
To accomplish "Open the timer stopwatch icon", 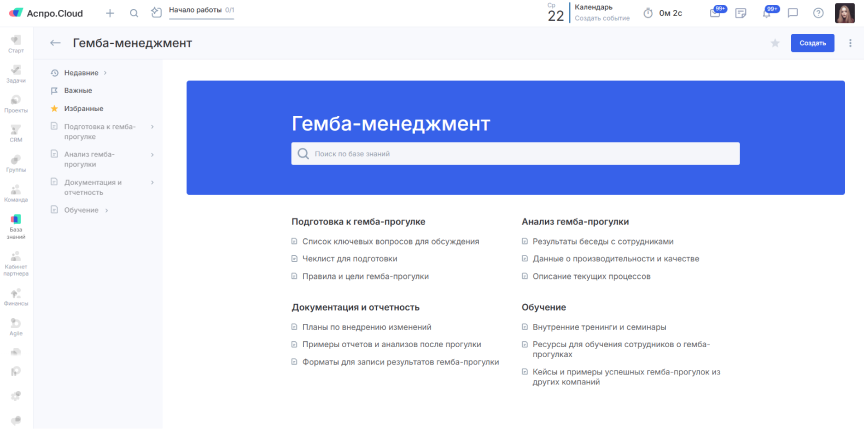I will point(648,13).
